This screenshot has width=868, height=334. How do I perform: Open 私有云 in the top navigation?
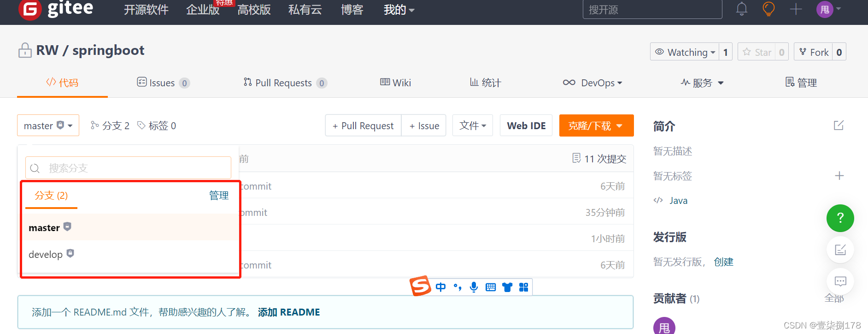[x=305, y=10]
